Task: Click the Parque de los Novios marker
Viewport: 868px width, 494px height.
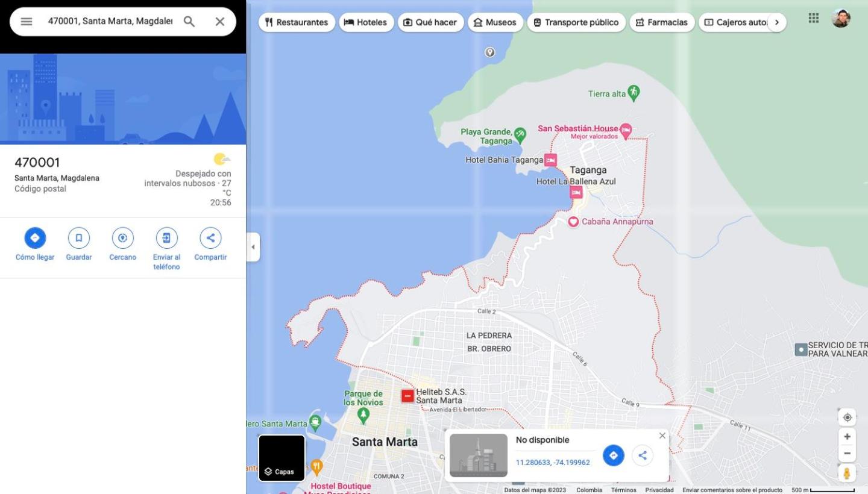Action: (x=363, y=414)
